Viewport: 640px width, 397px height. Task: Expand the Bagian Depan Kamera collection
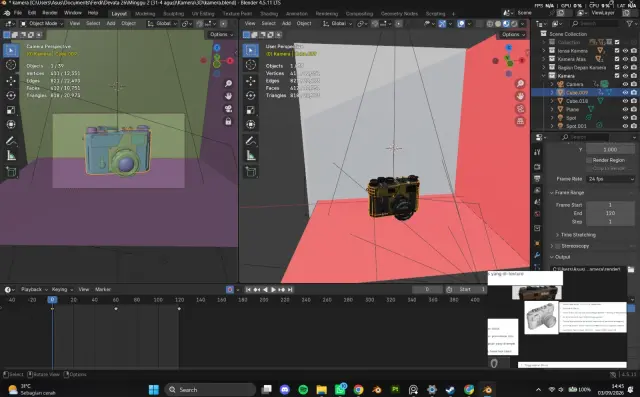tap(544, 67)
